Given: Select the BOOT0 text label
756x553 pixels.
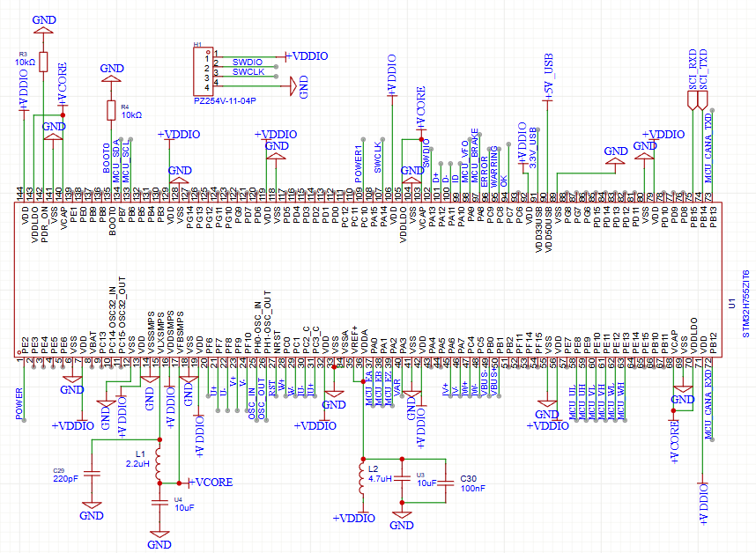Looking at the screenshot, I should pyautogui.click(x=107, y=157).
